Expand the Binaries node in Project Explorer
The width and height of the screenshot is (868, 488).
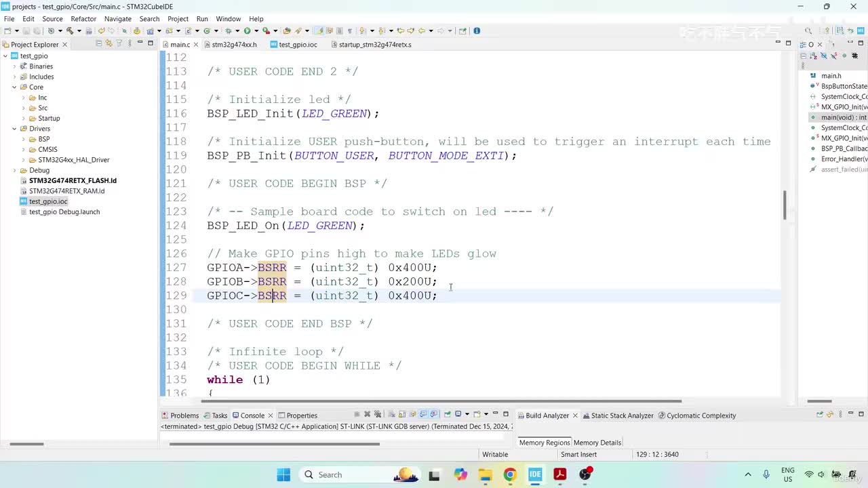tap(15, 66)
